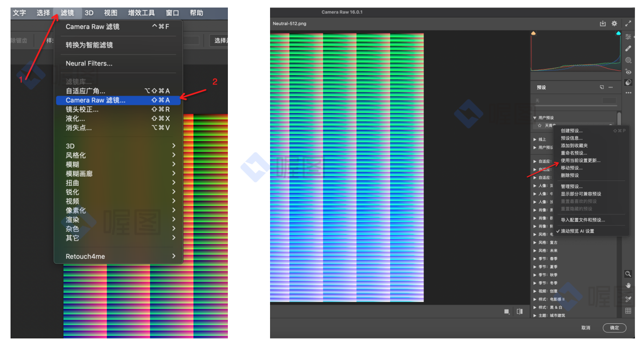
Task: Open Presets panel ellipsis menu
Action: coord(611,87)
